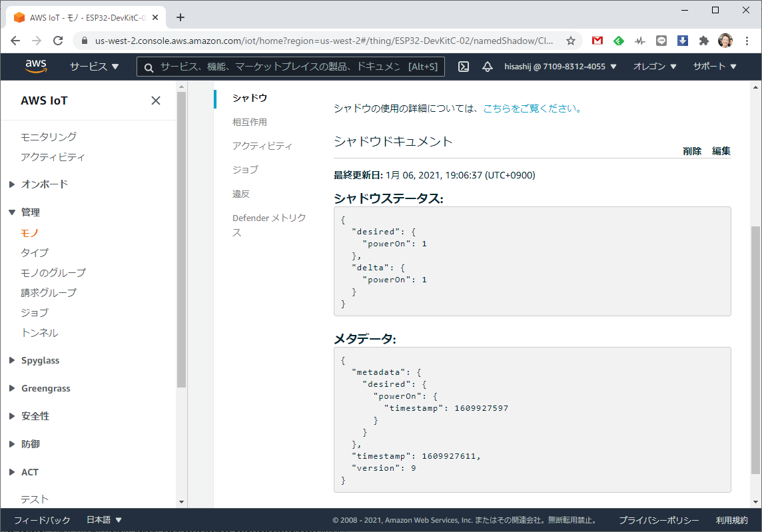Open 請求グループ in the sidebar

pyautogui.click(x=49, y=292)
